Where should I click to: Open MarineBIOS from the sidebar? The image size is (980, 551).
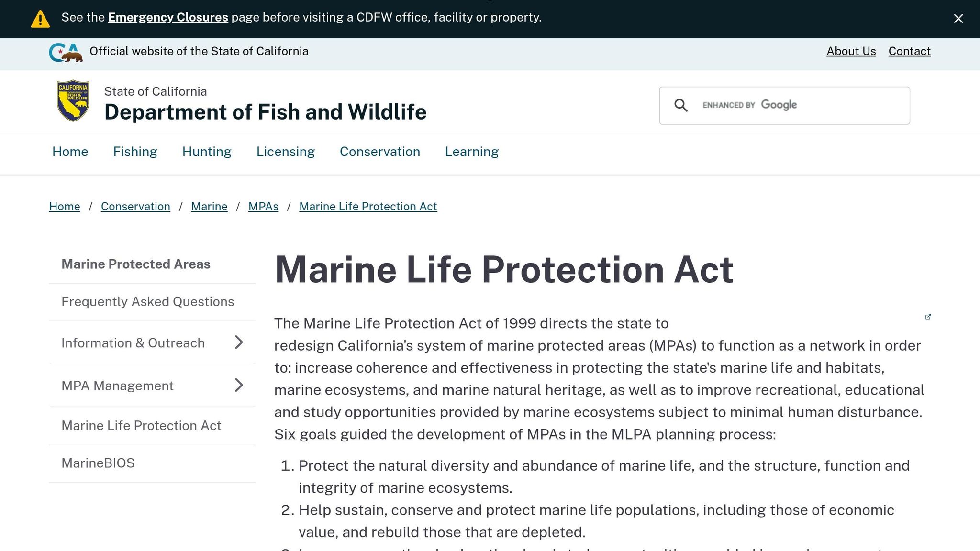pos(98,463)
